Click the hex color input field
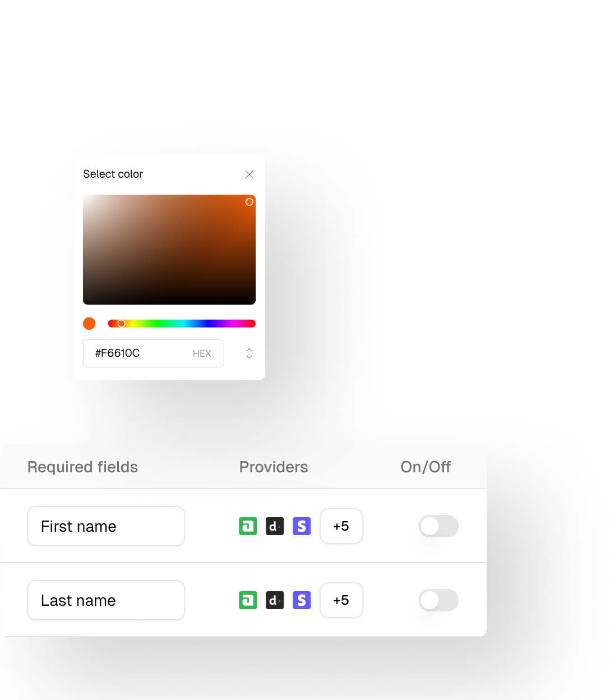Image resolution: width=610 pixels, height=700 pixels. [x=140, y=353]
